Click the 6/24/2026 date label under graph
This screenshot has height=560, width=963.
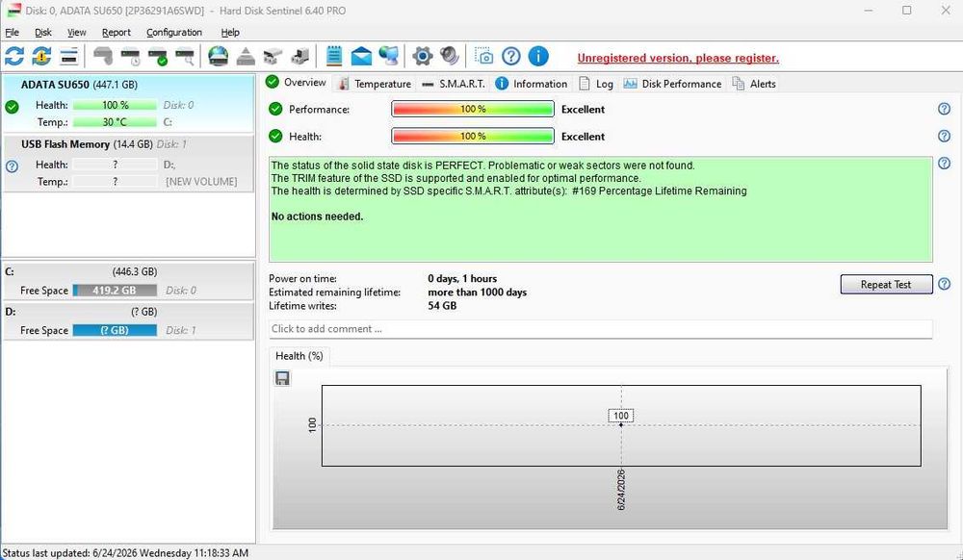coord(621,490)
